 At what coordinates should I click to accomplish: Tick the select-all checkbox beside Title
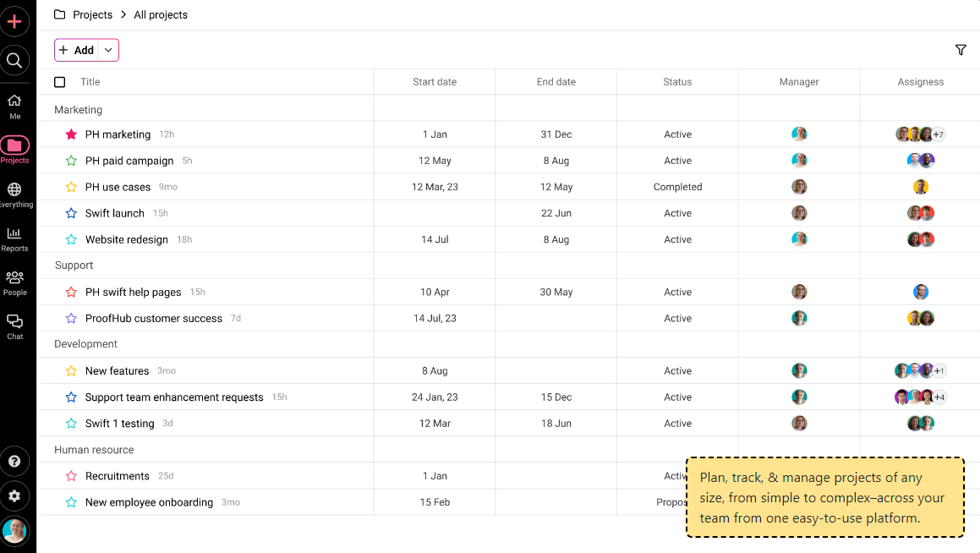click(x=60, y=82)
